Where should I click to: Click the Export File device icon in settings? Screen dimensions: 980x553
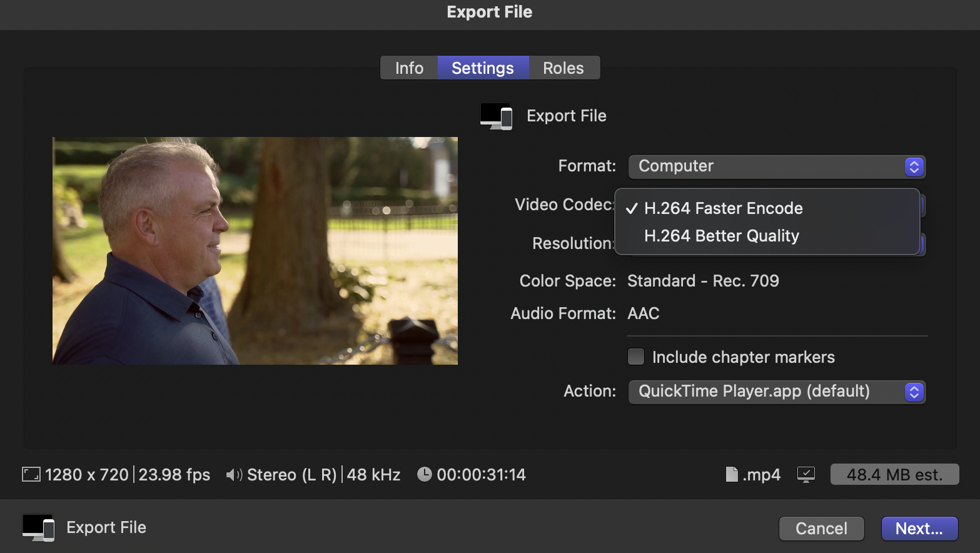[x=497, y=116]
